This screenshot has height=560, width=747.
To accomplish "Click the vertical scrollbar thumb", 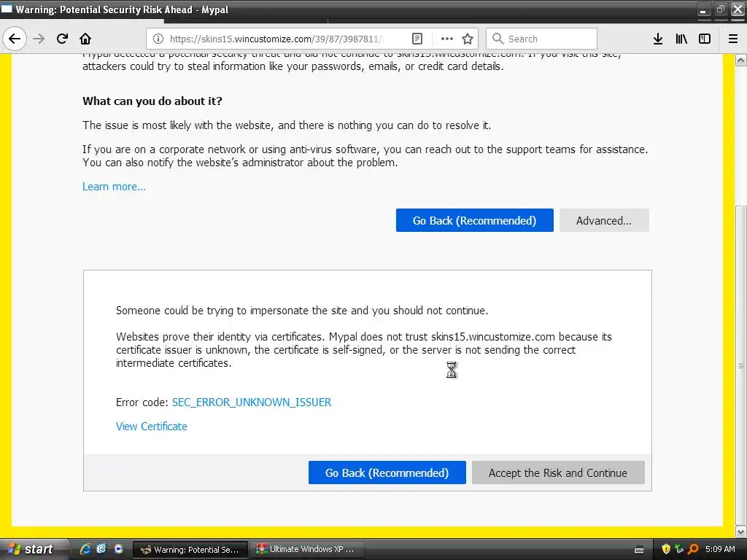I will [741, 365].
